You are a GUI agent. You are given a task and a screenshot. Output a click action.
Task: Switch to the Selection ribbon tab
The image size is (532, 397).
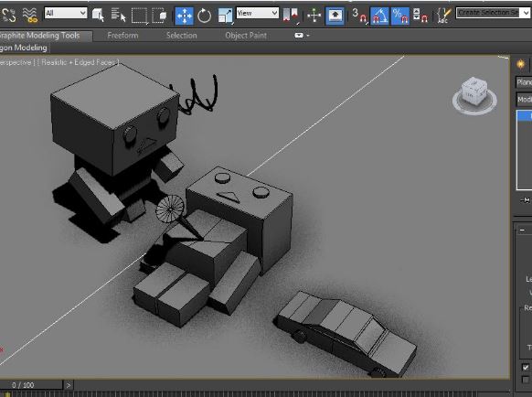(182, 36)
